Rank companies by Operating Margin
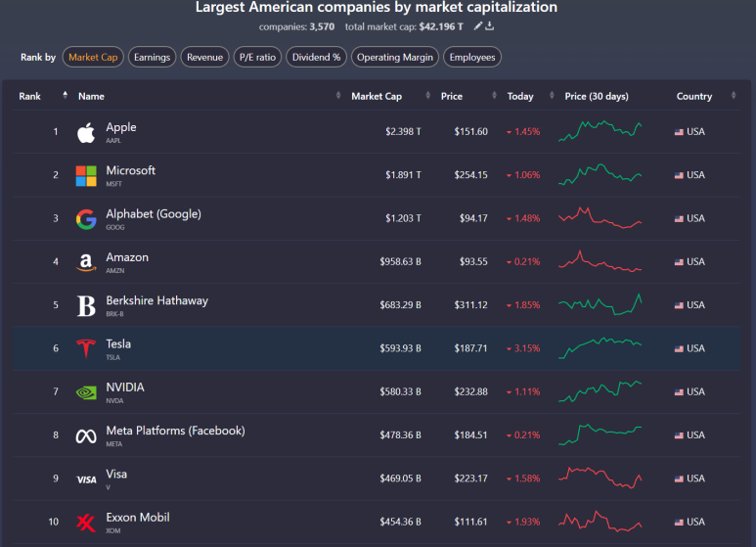Screen dimensions: 756x547 click(395, 57)
